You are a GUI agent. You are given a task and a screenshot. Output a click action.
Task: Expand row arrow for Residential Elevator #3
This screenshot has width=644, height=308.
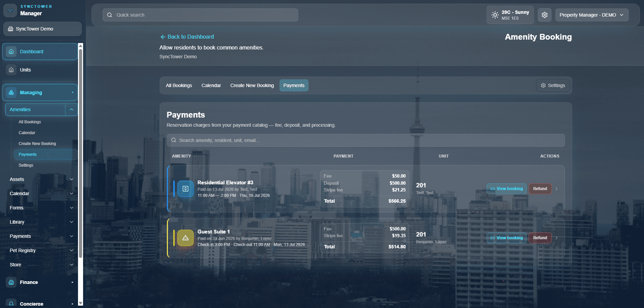557,189
